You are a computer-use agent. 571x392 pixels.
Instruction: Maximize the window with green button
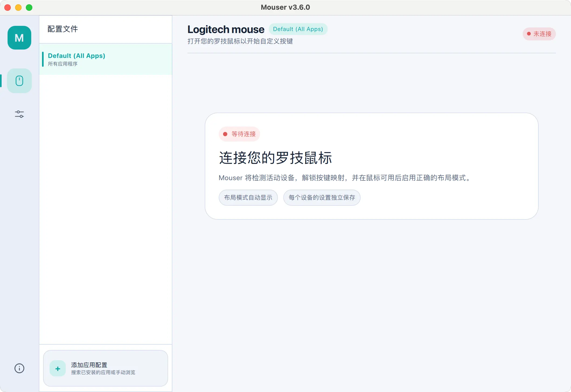point(29,8)
